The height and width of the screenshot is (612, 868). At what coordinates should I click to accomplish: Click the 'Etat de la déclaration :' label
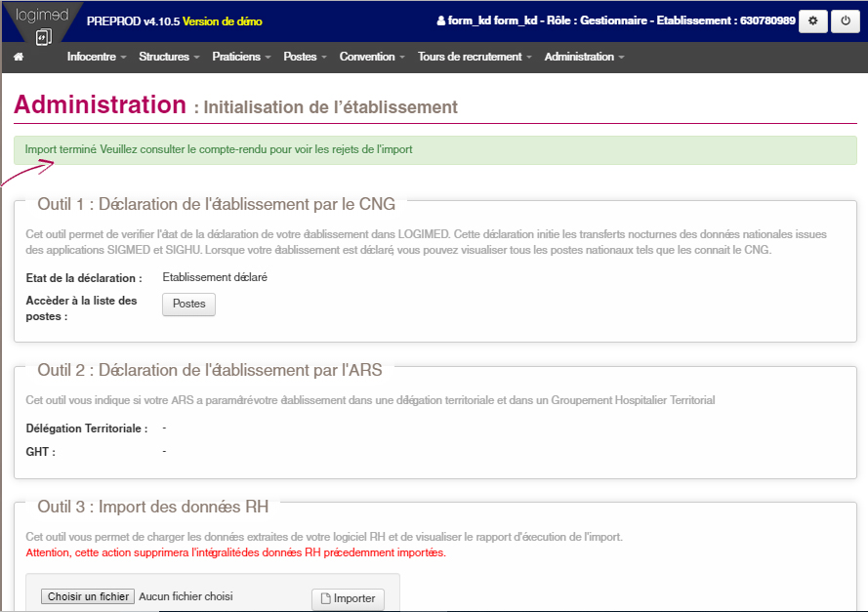pyautogui.click(x=84, y=278)
